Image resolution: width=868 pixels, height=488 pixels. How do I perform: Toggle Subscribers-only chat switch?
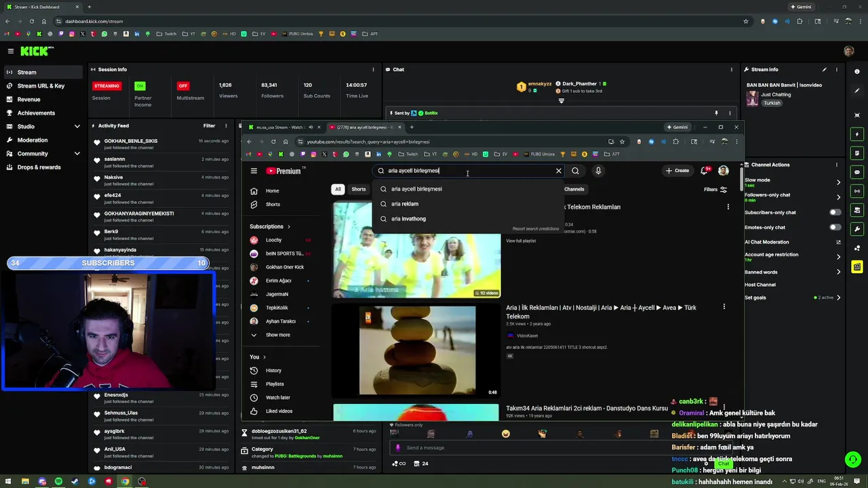coord(835,212)
